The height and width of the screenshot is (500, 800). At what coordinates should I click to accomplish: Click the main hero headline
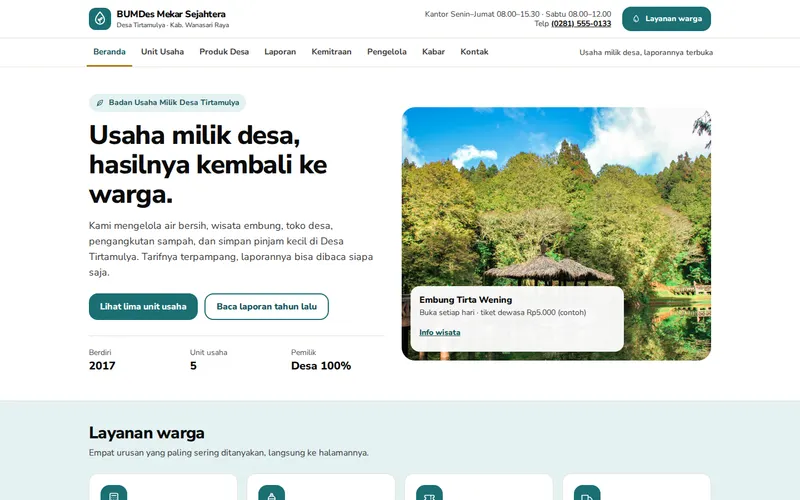(208, 165)
